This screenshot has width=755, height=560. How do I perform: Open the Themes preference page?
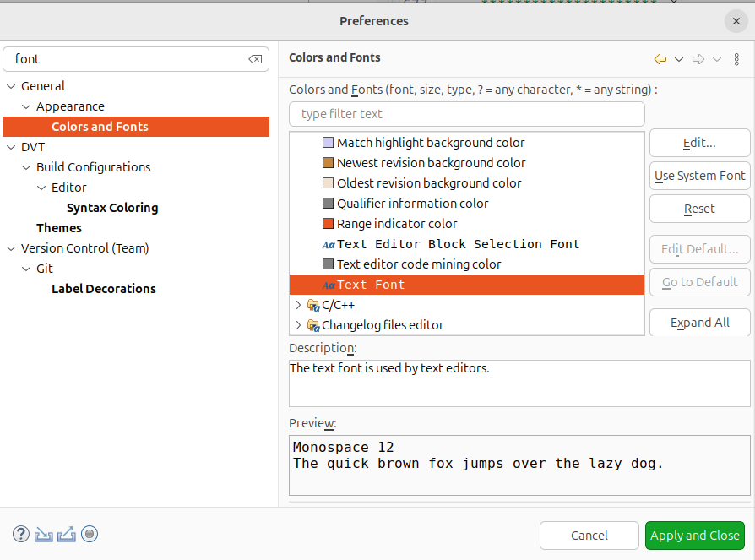(x=59, y=228)
